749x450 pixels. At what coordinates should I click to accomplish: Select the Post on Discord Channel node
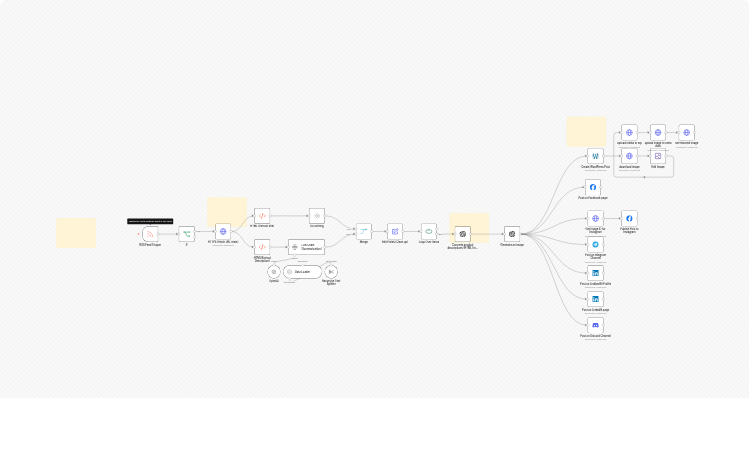pyautogui.click(x=595, y=325)
